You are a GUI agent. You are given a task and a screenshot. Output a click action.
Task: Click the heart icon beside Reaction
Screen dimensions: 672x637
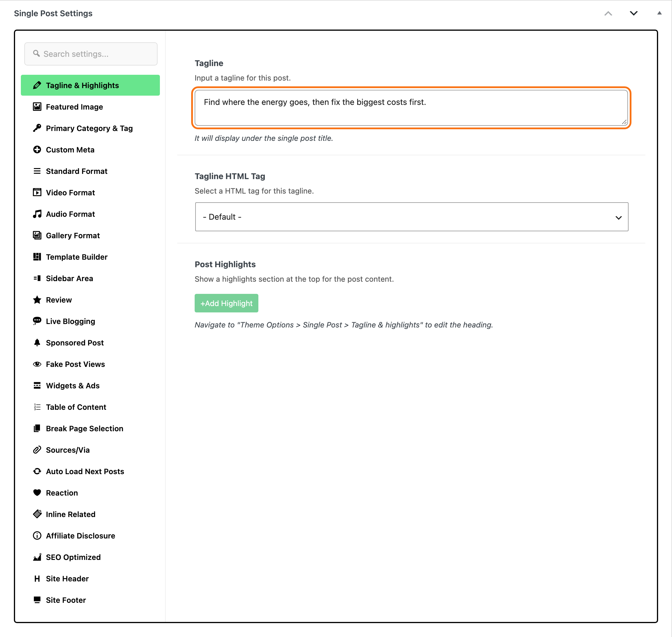point(37,493)
